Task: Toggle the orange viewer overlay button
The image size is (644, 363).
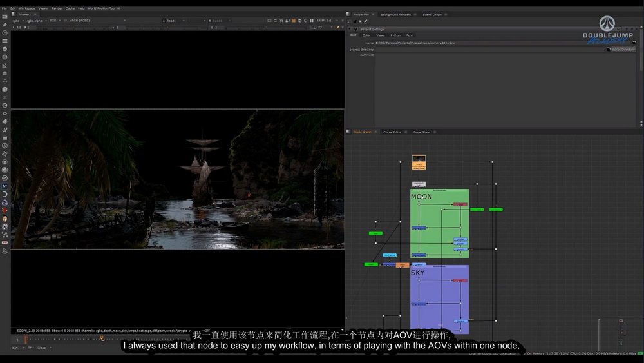Action: click(294, 21)
